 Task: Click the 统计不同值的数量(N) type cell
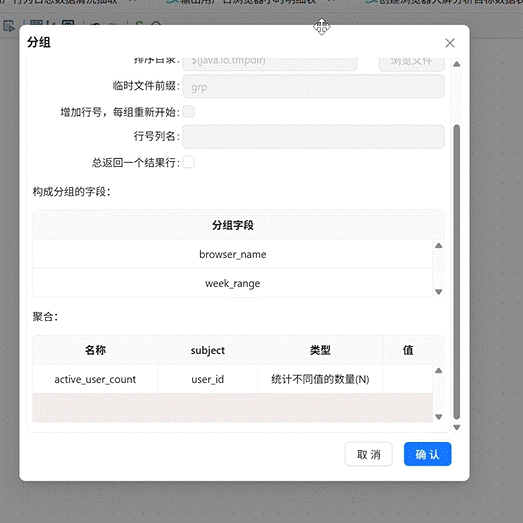point(320,379)
